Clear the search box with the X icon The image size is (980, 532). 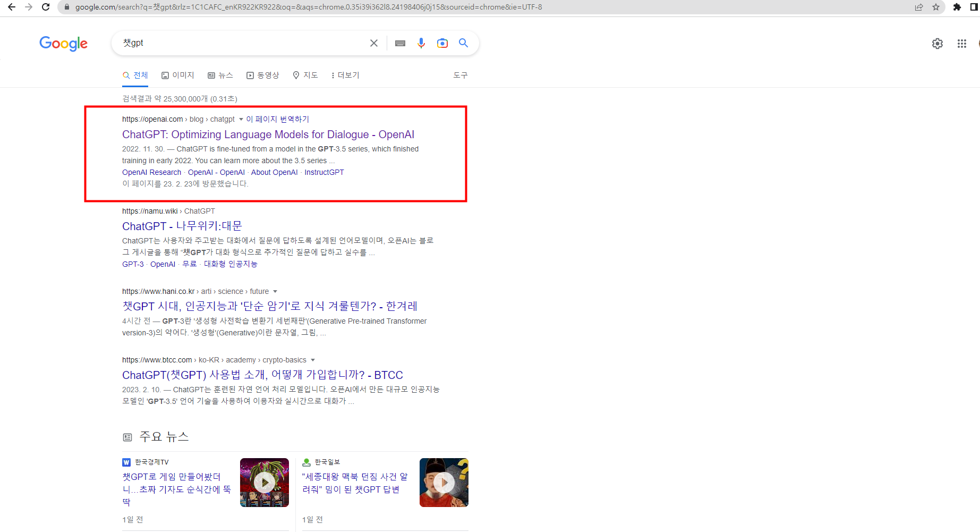coord(374,43)
